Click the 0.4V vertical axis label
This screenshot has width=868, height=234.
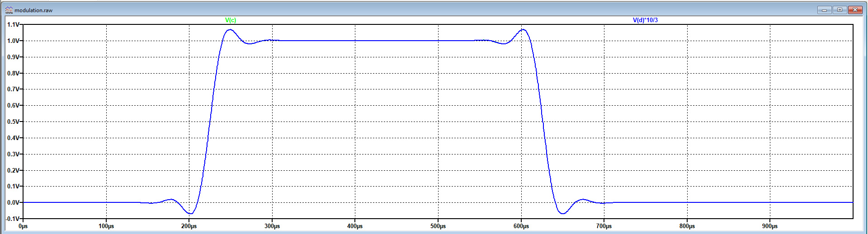[13, 138]
